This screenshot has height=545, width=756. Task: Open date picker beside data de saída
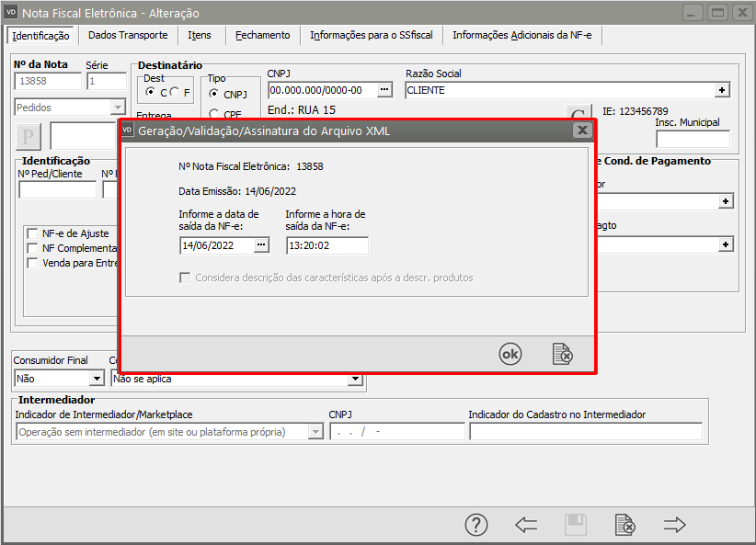point(261,245)
